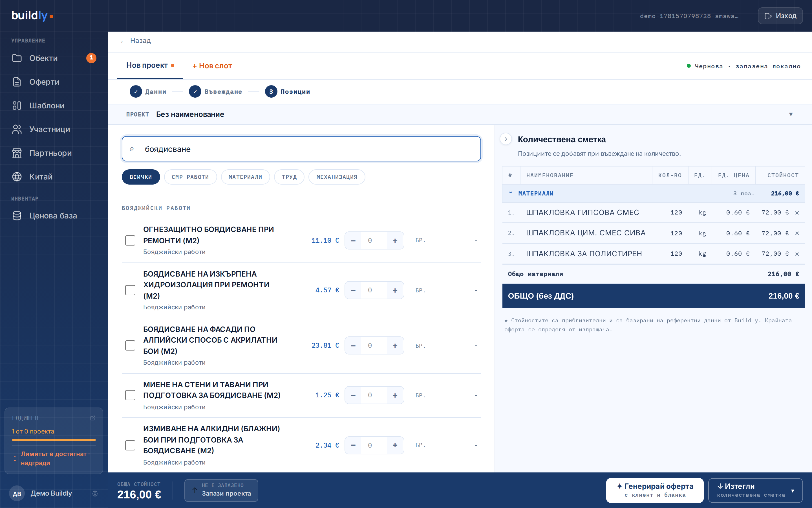This screenshot has height=508, width=812.
Task: Remove ШПАКЛОВКА ЦИМ. СМЕС СИВА row
Action: (797, 233)
